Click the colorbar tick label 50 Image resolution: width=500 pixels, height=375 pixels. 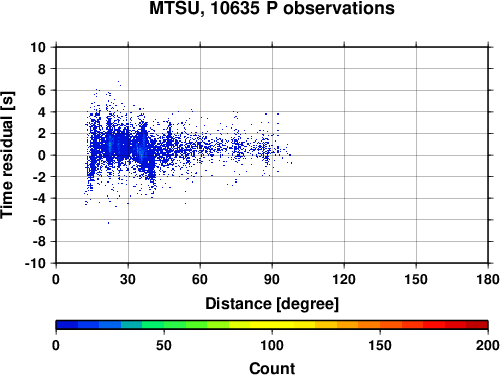164,345
